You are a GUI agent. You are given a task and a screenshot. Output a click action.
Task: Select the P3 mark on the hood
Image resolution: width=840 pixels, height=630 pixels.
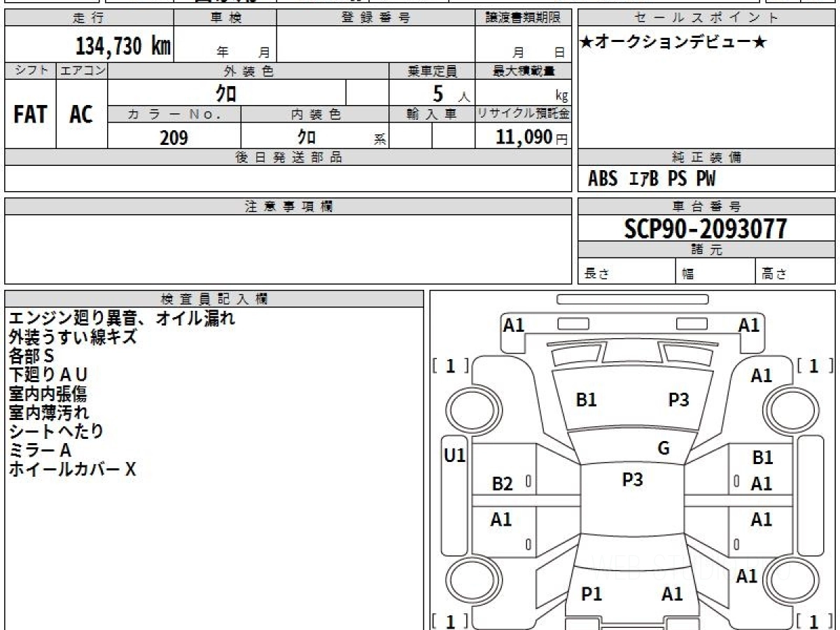[678, 400]
